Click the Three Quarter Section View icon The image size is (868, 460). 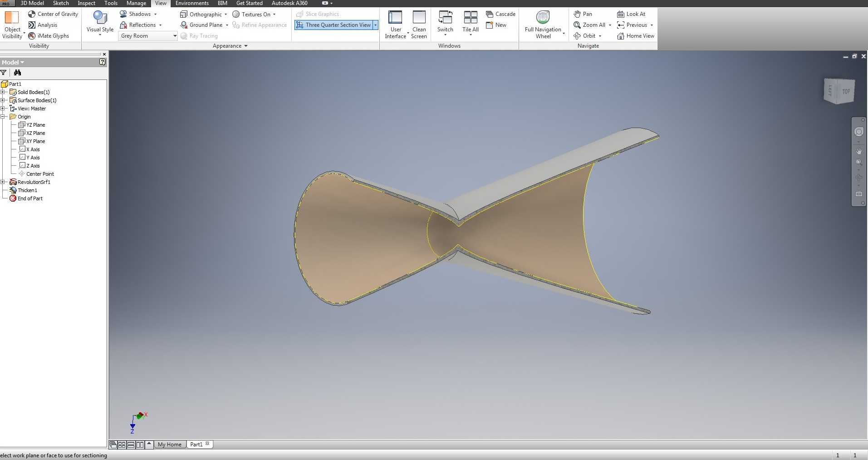pyautogui.click(x=300, y=25)
